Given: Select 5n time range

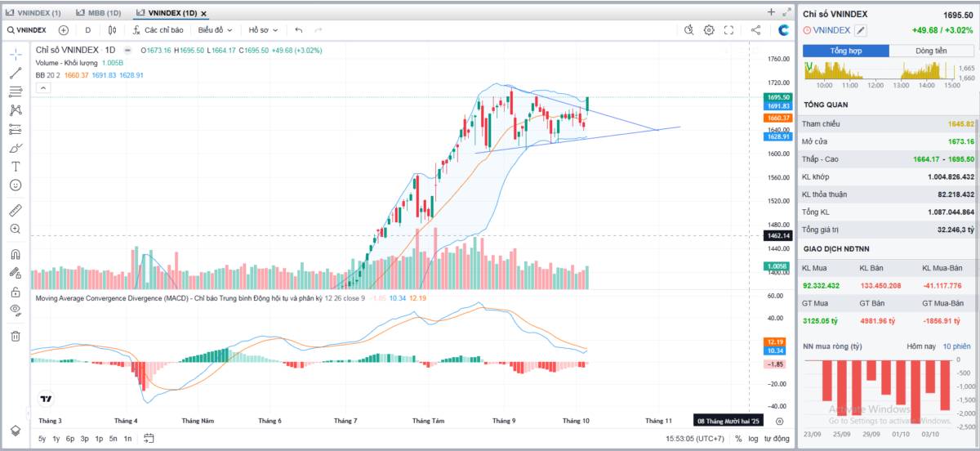Looking at the screenshot, I should (x=113, y=439).
